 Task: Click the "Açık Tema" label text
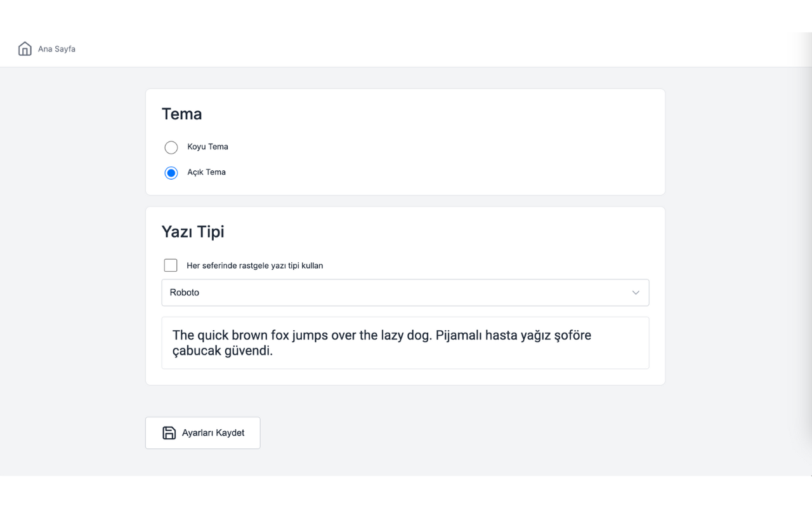tap(206, 172)
